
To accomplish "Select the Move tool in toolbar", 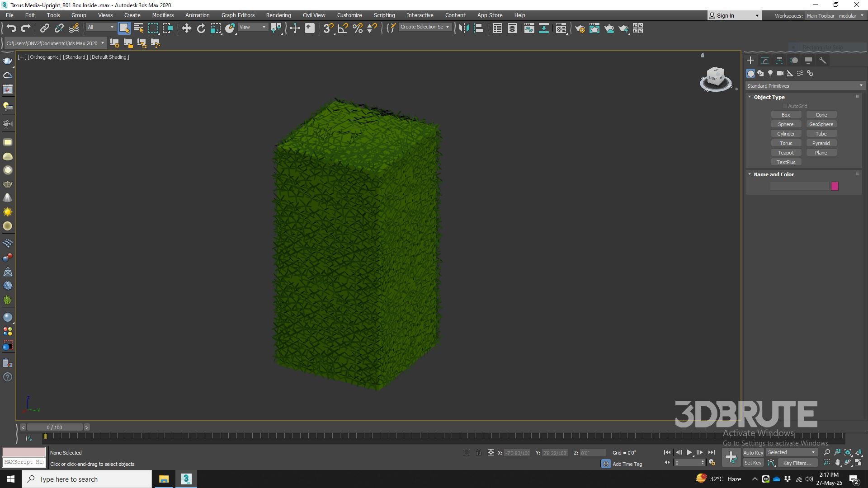I will click(186, 28).
